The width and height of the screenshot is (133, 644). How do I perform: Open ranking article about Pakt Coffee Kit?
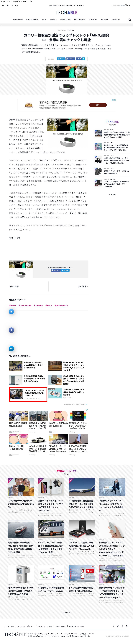(x=116, y=160)
